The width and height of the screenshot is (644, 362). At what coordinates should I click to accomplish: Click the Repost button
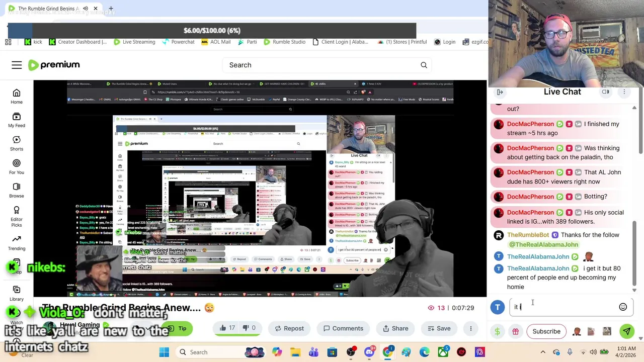tap(289, 328)
